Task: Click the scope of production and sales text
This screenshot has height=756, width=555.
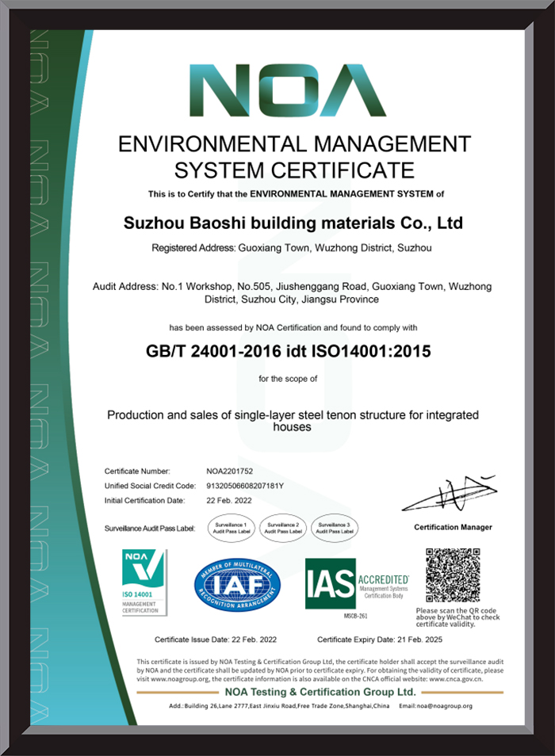Action: click(x=293, y=420)
